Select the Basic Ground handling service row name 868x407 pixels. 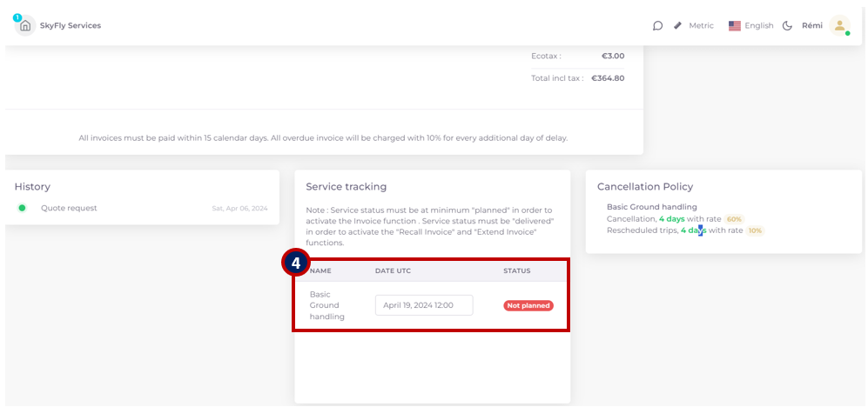point(327,305)
